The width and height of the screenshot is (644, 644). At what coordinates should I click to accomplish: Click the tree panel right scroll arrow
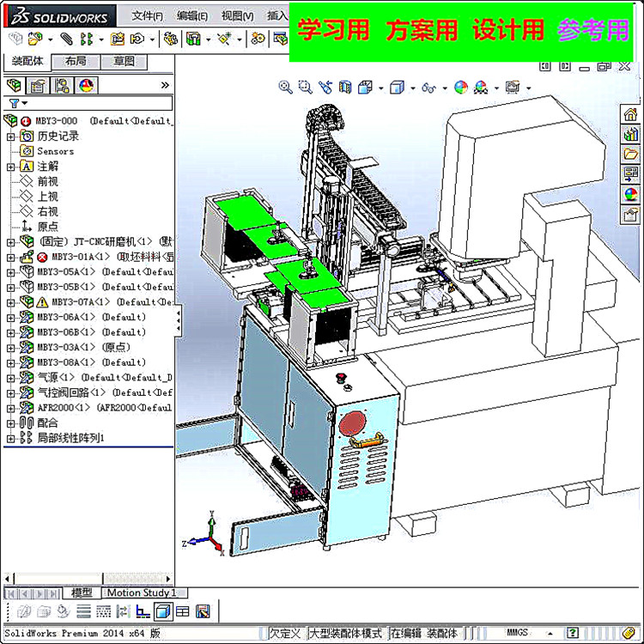point(167,579)
